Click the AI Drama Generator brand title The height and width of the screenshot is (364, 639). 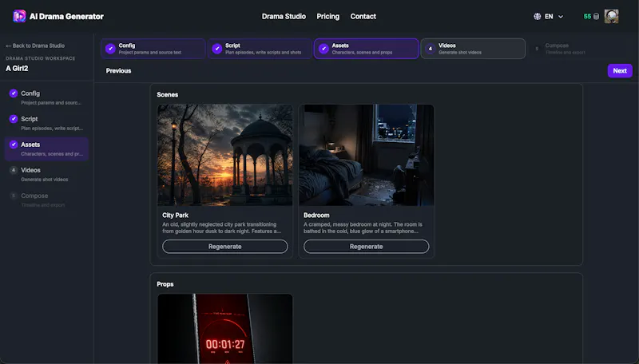[x=66, y=16]
